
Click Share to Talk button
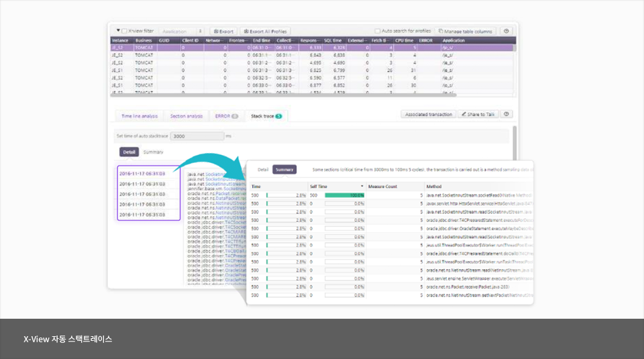(x=478, y=114)
